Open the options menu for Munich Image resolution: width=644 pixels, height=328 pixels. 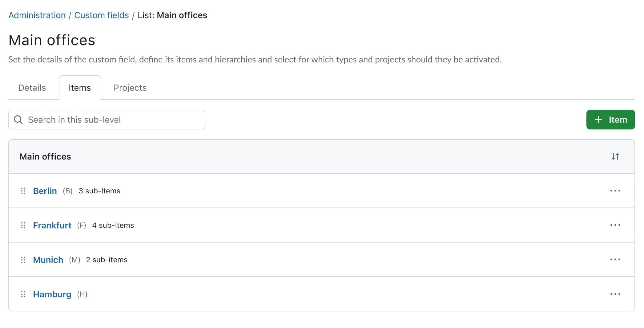(x=615, y=260)
